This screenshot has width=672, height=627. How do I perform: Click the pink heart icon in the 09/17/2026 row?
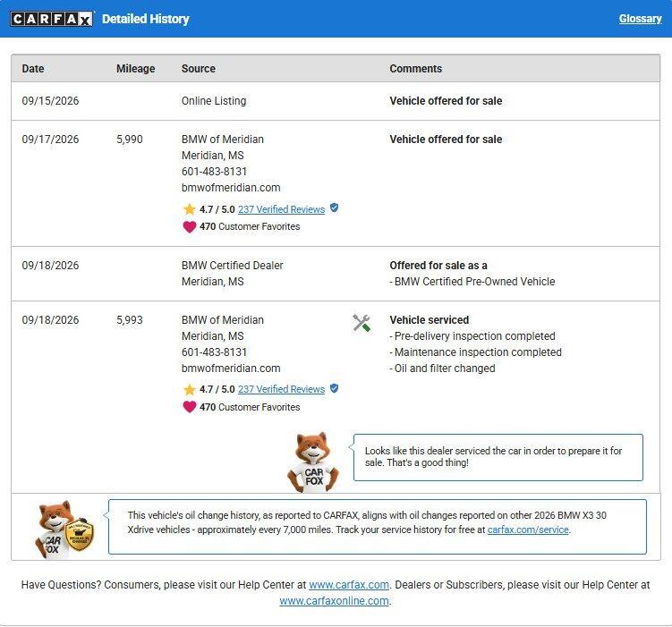click(189, 226)
